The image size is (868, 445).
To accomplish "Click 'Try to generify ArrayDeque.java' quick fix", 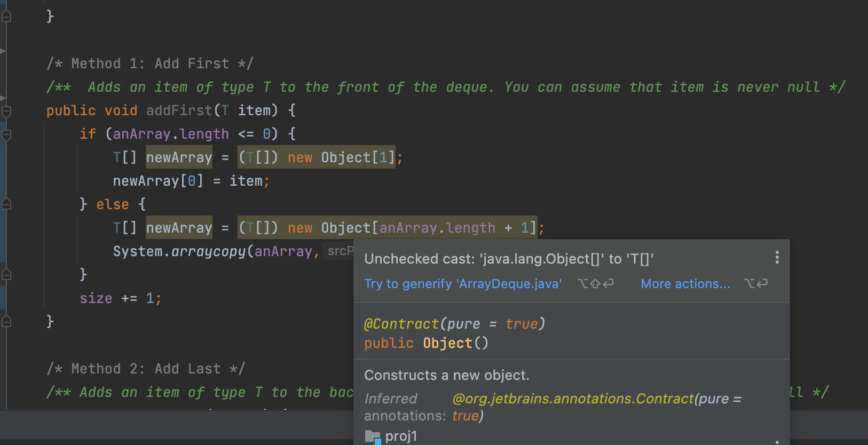I will (463, 284).
